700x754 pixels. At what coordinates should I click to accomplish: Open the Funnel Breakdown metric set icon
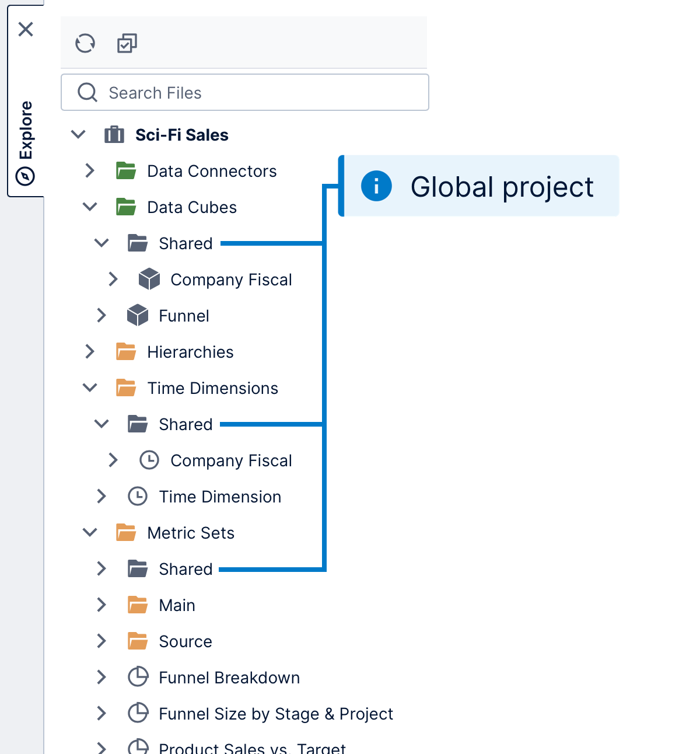[x=138, y=677]
